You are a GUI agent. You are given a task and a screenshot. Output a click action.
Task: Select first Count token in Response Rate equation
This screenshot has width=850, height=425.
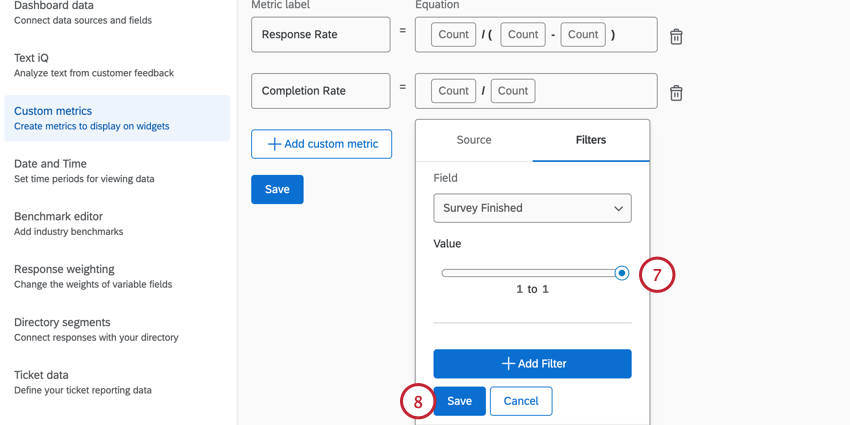453,35
